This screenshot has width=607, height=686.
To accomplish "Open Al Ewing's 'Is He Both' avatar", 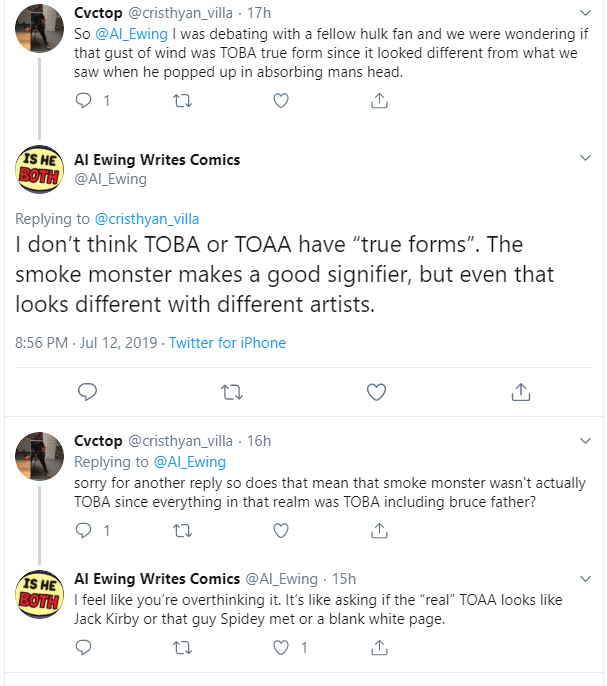I will tap(39, 170).
